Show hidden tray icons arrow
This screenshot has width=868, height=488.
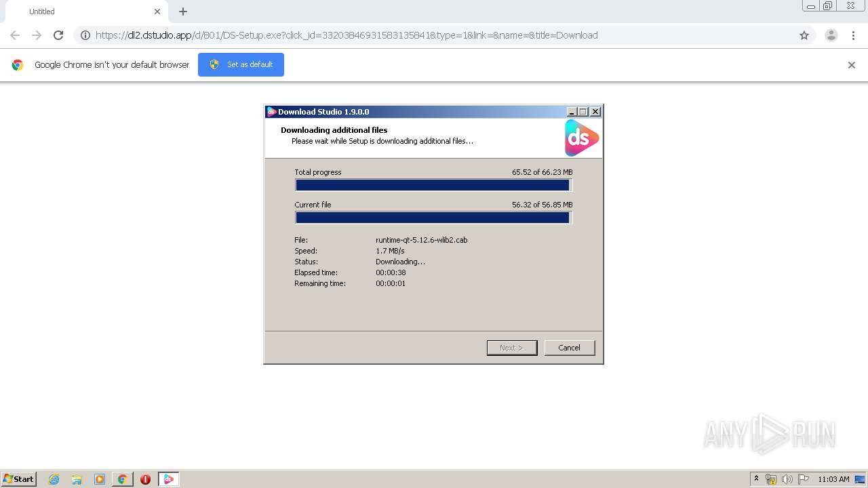[756, 479]
